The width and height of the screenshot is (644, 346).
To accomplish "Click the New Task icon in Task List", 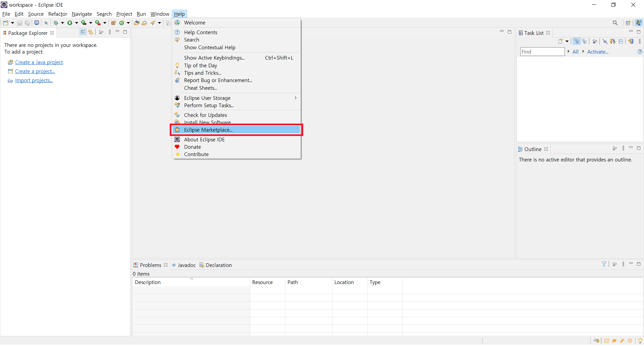I will click(x=560, y=42).
